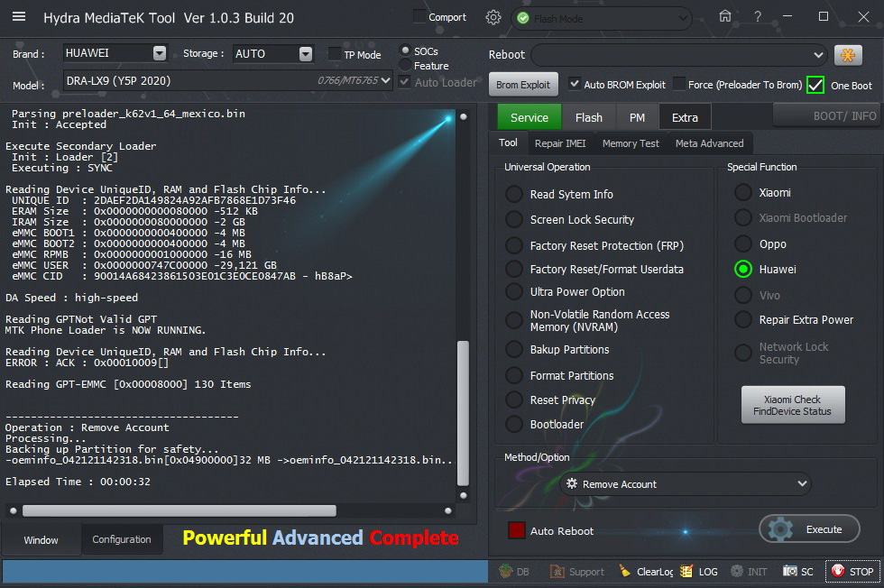Click the DB icon in bottom bar
Image resolution: width=884 pixels, height=588 pixels.
pos(514,571)
